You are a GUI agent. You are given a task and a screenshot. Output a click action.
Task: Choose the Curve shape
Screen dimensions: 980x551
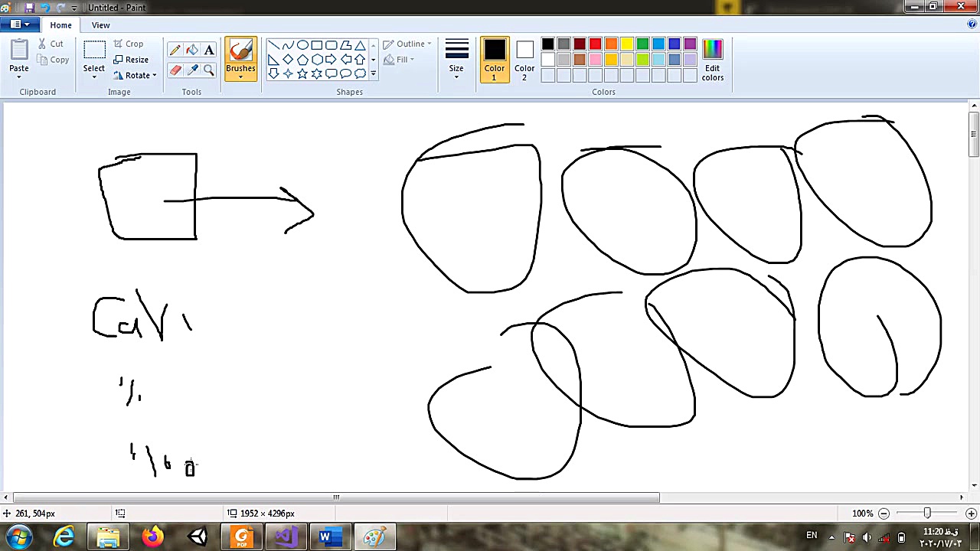[288, 45]
